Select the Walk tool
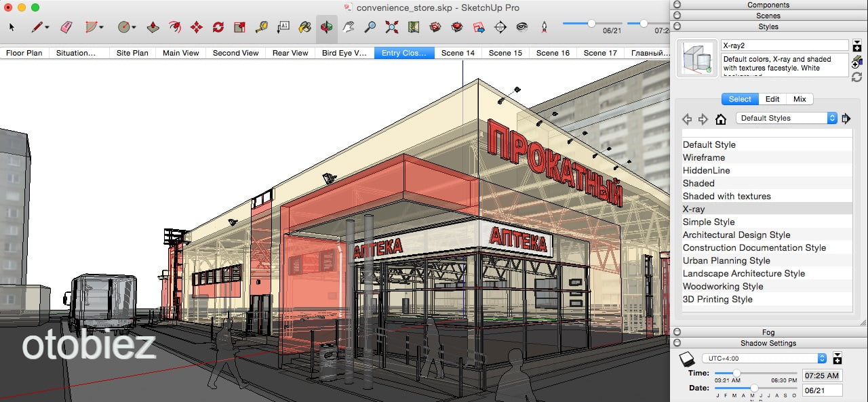868x402 pixels. (x=544, y=27)
